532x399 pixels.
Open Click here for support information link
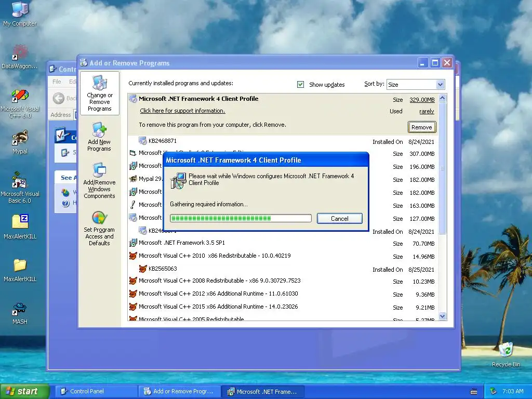coord(182,111)
